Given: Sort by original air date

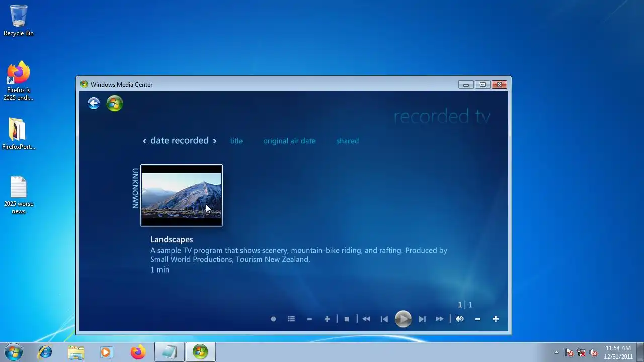Looking at the screenshot, I should 289,141.
